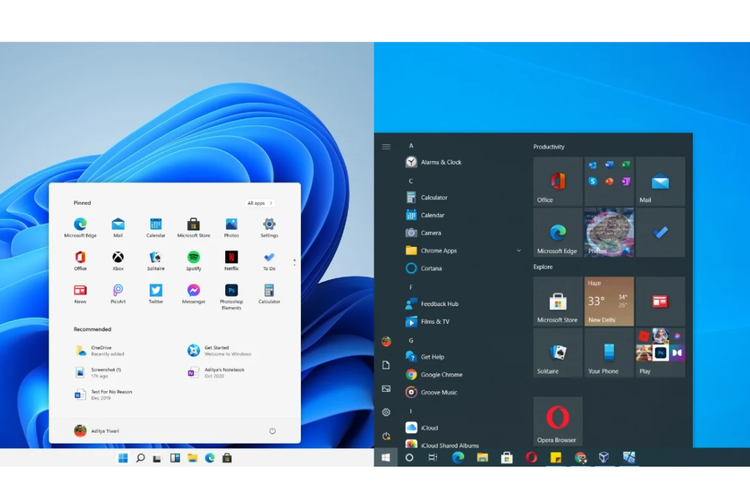Launch Netflix in the pinned apps grid

tap(231, 258)
